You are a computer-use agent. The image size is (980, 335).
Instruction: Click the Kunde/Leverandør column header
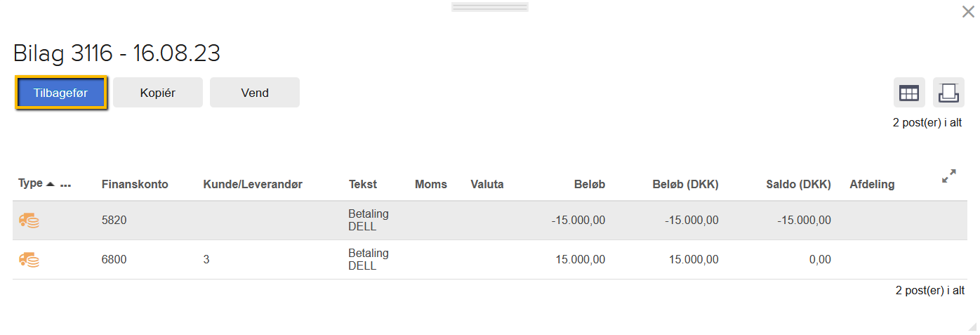coord(253,185)
